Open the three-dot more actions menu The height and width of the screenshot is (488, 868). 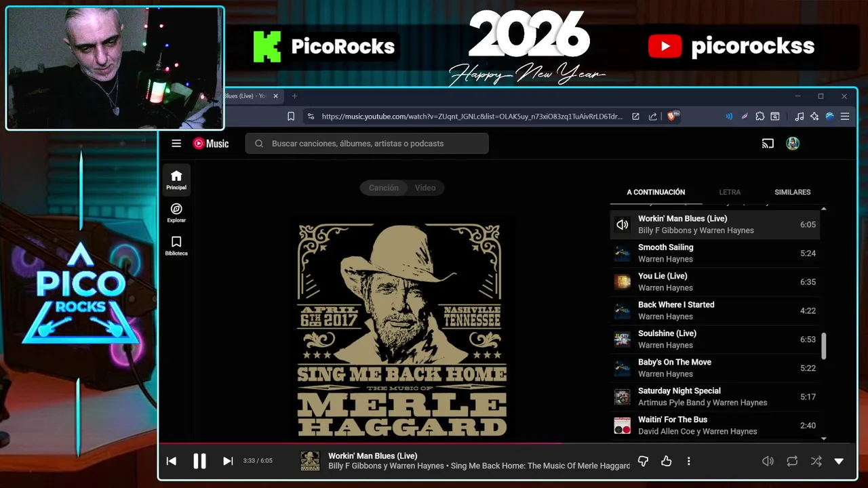[x=688, y=461]
